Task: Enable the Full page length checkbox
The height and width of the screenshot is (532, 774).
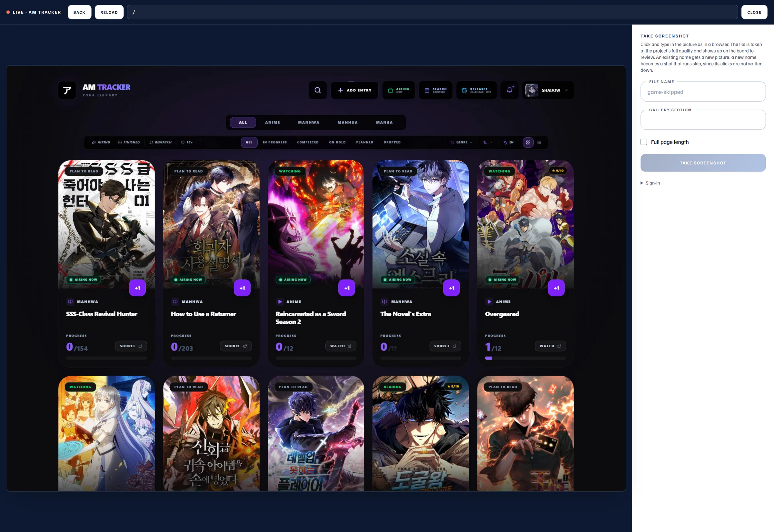Action: click(644, 142)
